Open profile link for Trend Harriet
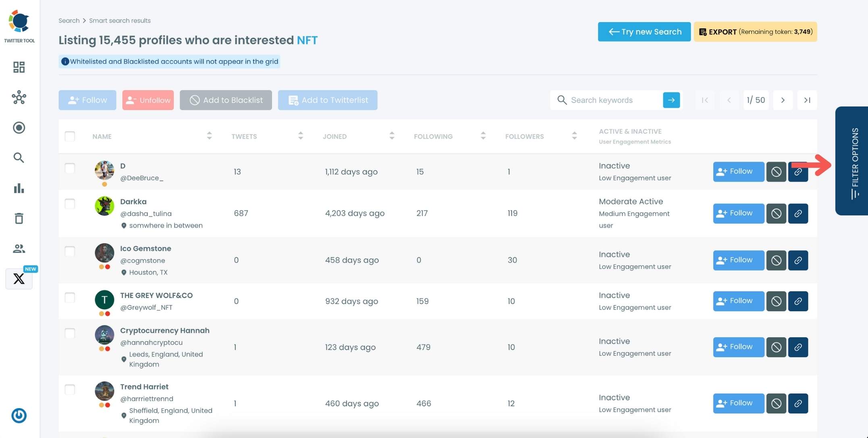868x438 pixels. pyautogui.click(x=798, y=403)
